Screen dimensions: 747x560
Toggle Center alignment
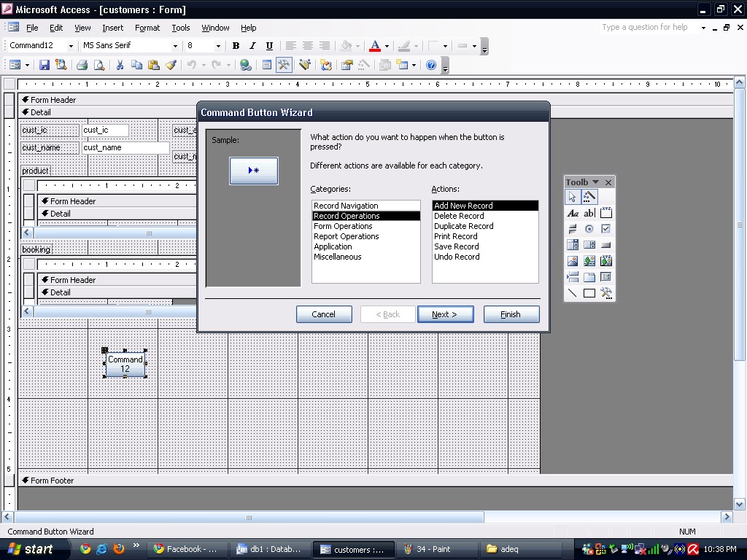tap(308, 46)
